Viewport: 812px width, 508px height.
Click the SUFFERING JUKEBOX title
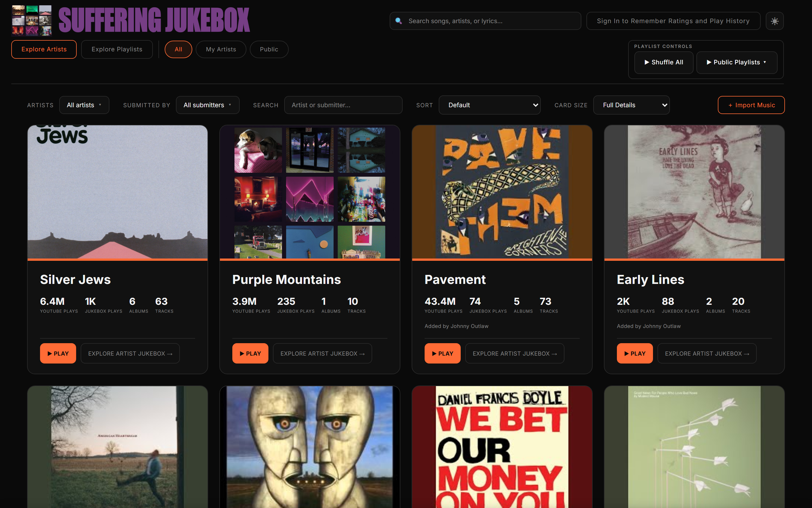[x=154, y=20]
